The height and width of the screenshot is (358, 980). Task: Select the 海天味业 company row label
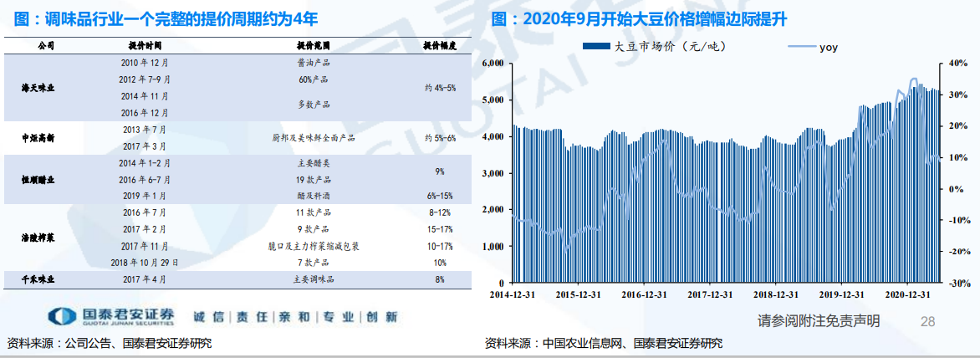click(38, 87)
